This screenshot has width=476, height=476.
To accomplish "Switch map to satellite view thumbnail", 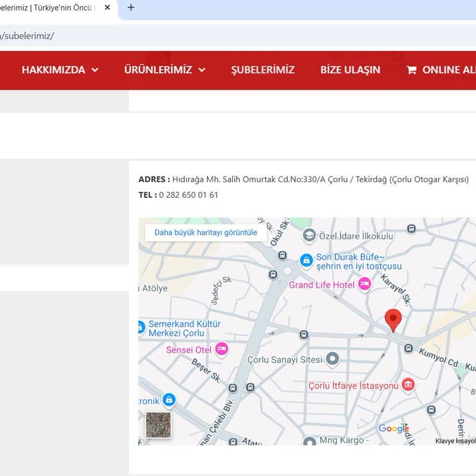I will click(158, 425).
